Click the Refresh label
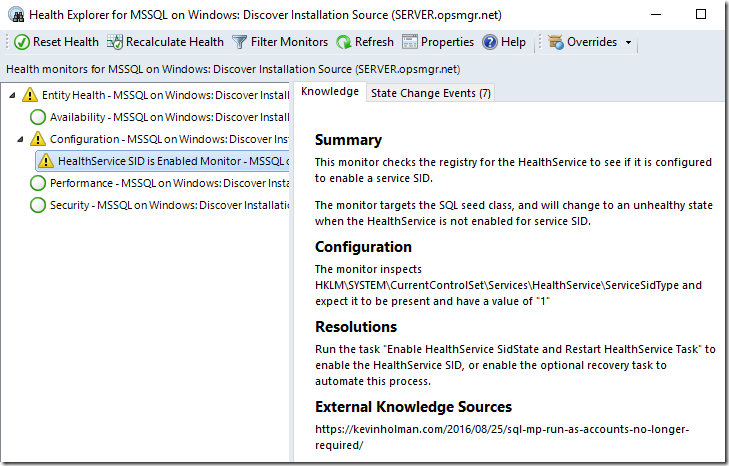This screenshot has width=729, height=466. [374, 42]
